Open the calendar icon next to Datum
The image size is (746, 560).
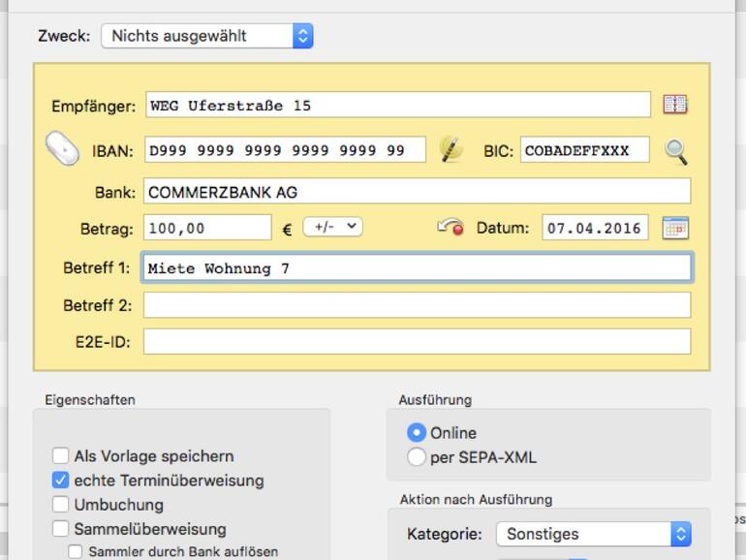(675, 228)
